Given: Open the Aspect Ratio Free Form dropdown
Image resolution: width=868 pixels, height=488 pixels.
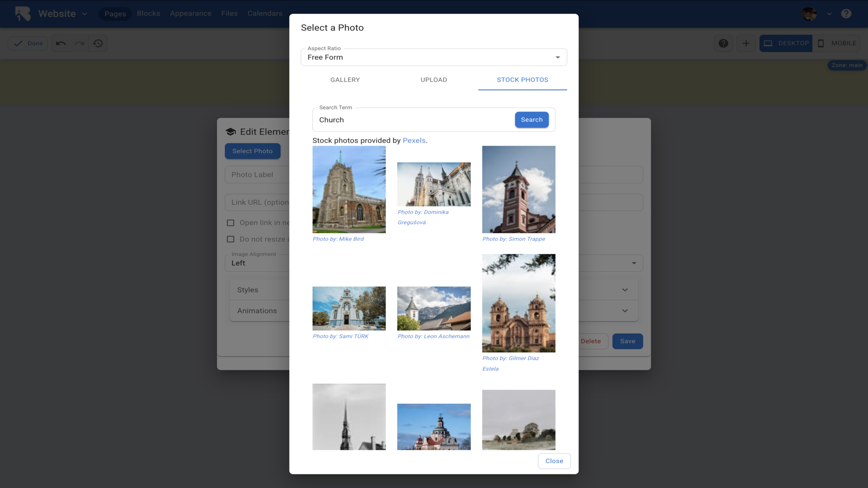Looking at the screenshot, I should point(434,57).
